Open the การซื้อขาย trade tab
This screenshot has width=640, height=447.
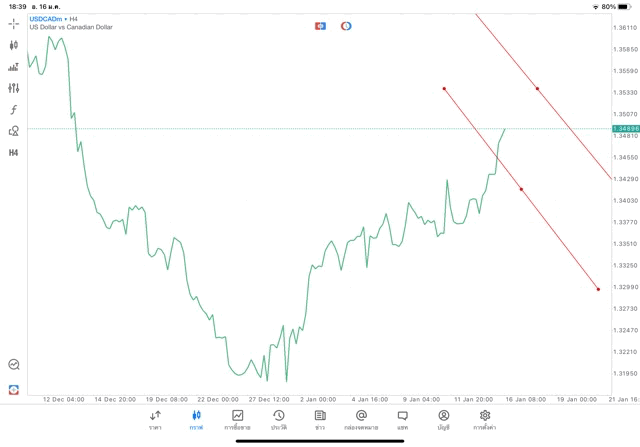(x=238, y=419)
